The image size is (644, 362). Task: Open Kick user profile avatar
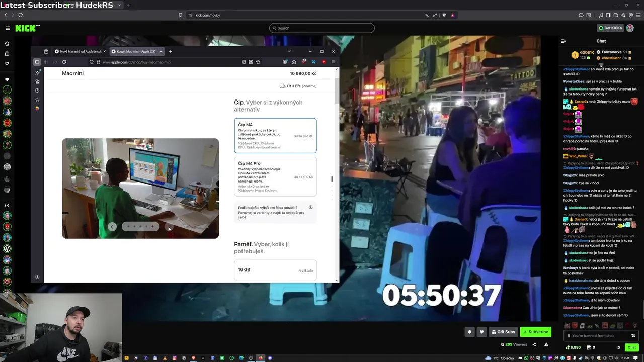pyautogui.click(x=630, y=28)
